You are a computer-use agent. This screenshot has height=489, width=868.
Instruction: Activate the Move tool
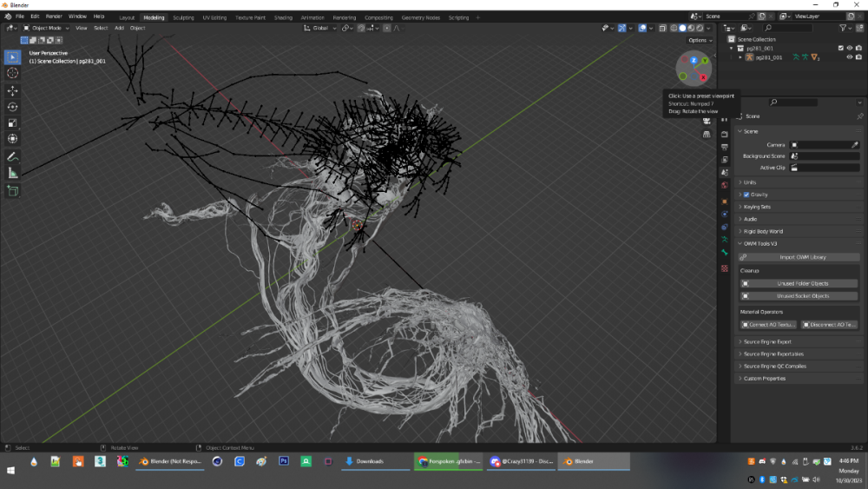(x=12, y=90)
